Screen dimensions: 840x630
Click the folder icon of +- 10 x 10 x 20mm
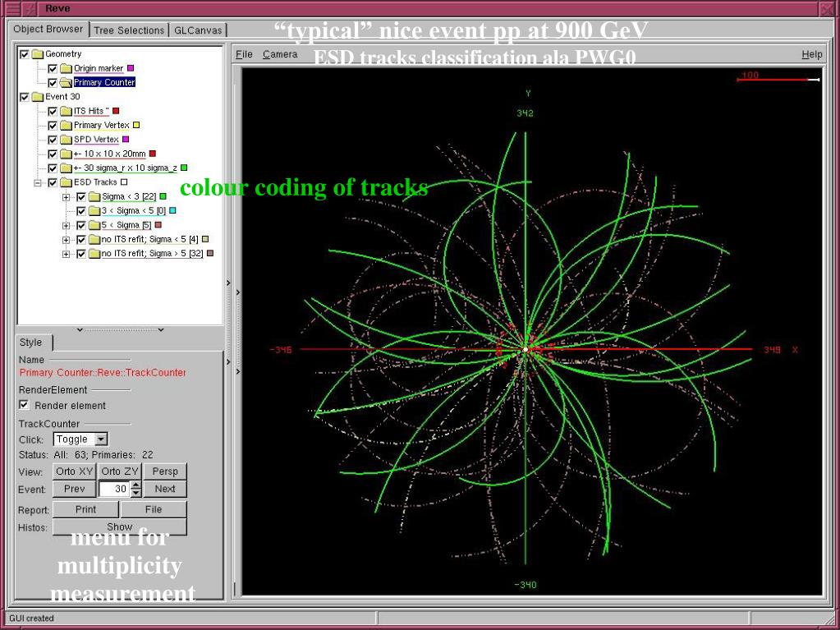[66, 154]
